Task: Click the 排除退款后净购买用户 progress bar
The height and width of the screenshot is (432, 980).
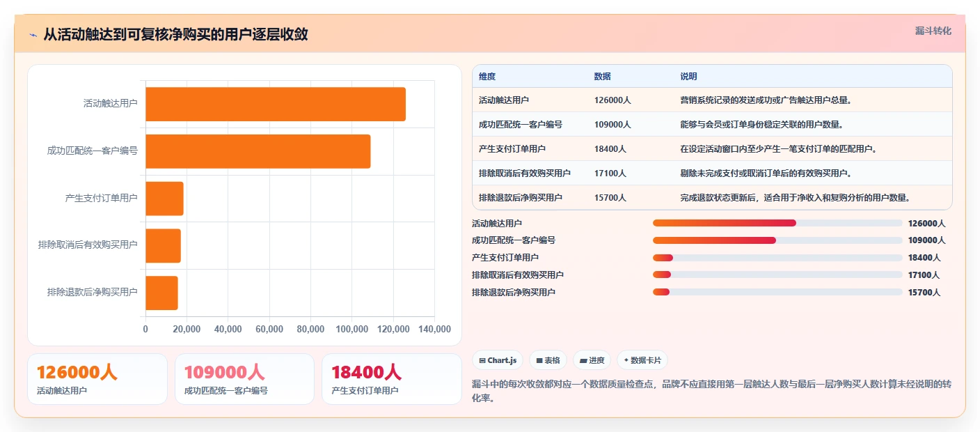Action: click(x=777, y=292)
